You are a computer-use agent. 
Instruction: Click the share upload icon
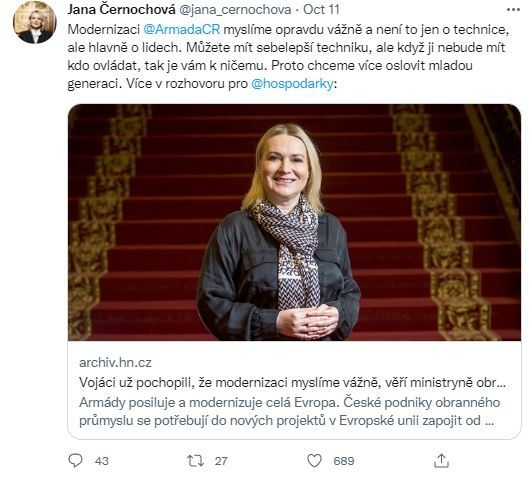(441, 461)
